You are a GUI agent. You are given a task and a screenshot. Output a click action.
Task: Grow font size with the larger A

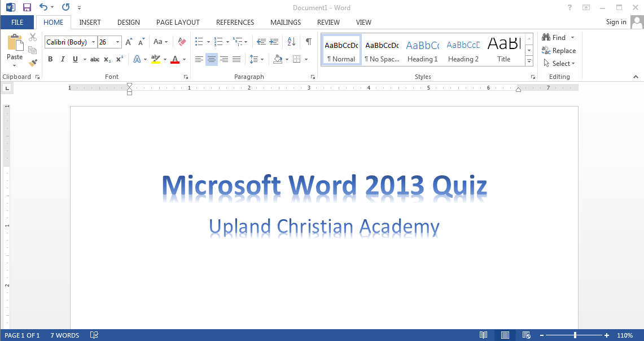pos(129,42)
